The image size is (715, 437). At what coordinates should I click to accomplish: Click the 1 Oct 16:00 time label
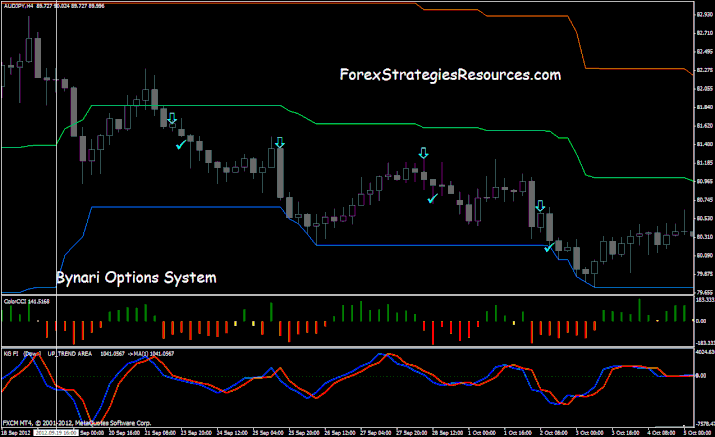point(518,432)
